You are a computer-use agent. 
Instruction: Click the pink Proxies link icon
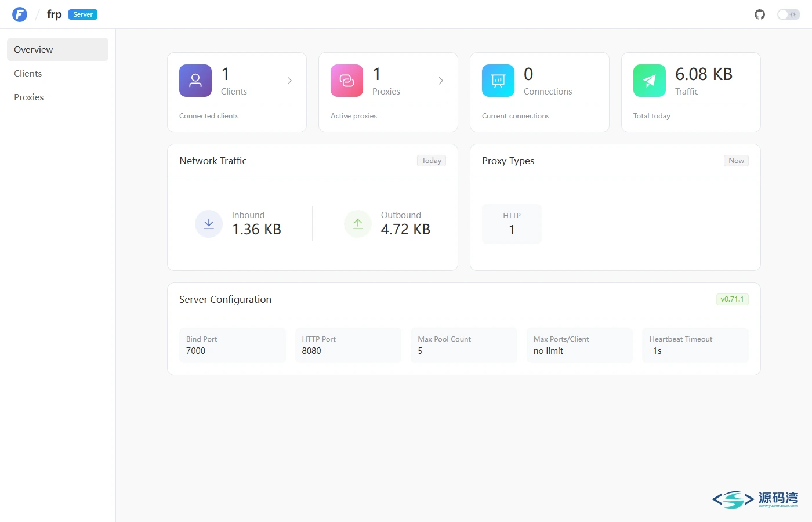tap(347, 81)
